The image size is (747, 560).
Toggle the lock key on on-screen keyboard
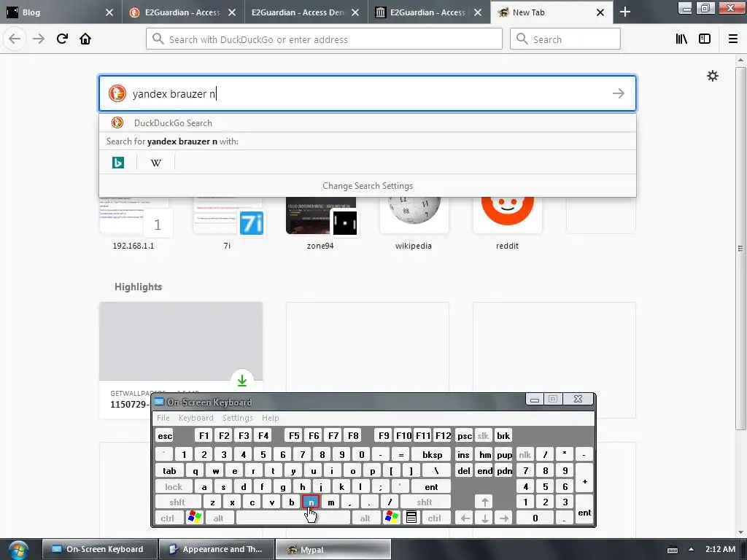coord(174,486)
